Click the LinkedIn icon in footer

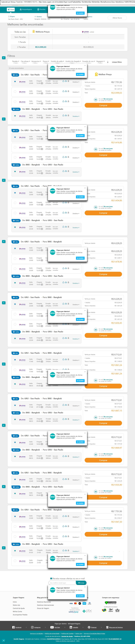71,627
